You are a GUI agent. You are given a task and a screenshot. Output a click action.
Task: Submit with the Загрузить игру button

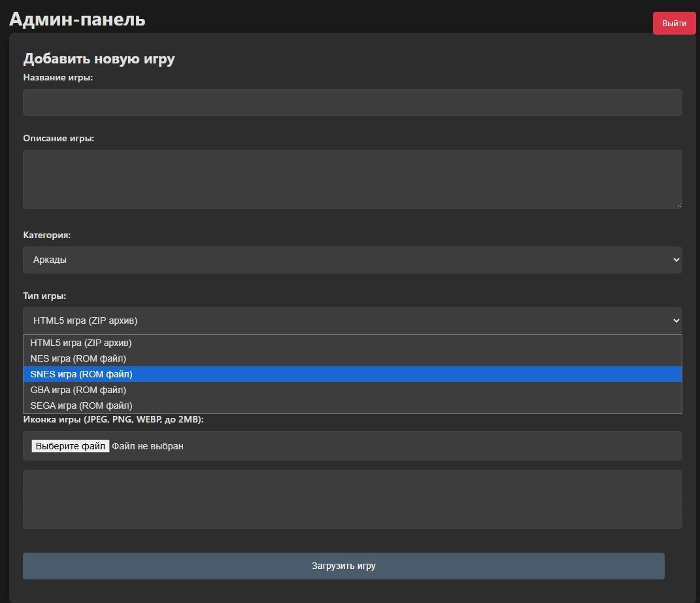pyautogui.click(x=344, y=566)
